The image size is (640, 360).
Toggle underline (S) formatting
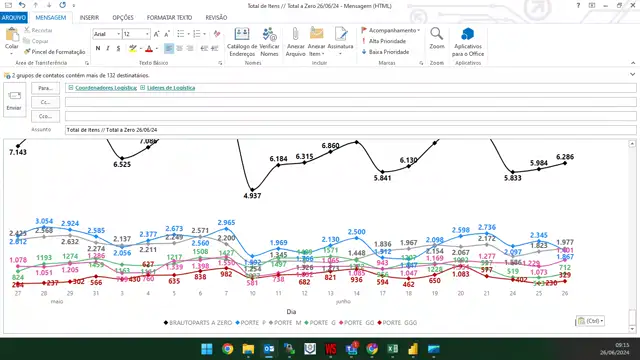click(118, 48)
